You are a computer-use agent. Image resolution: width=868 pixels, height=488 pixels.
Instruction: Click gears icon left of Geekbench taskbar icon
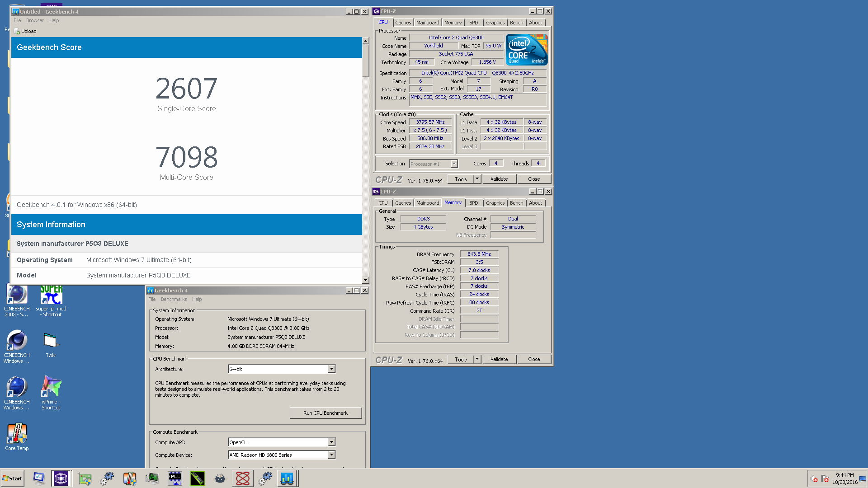265,478
